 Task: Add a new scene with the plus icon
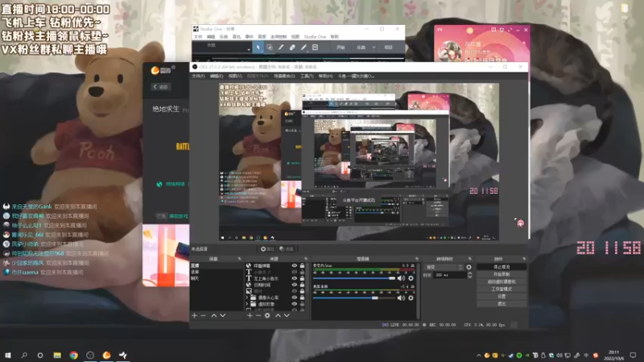tap(195, 315)
